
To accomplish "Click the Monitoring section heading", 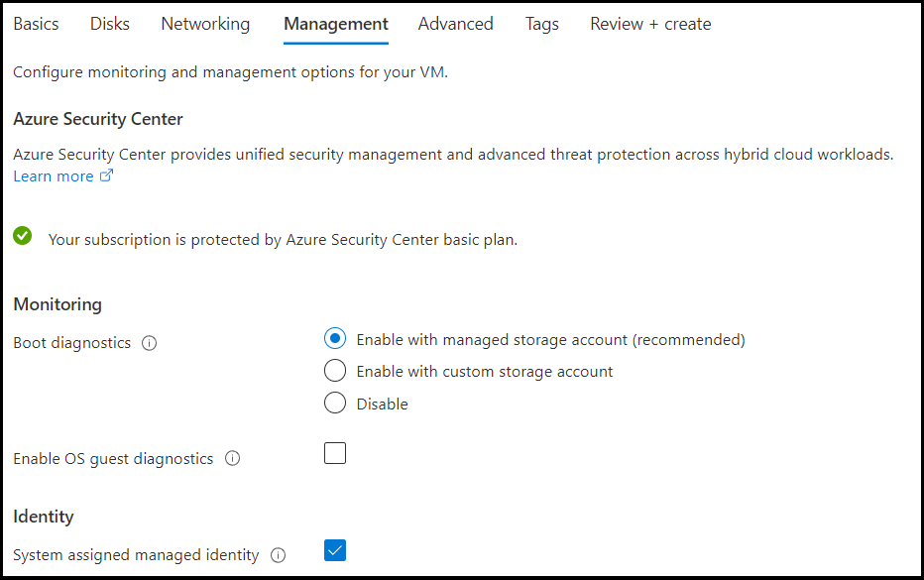I will click(x=58, y=304).
